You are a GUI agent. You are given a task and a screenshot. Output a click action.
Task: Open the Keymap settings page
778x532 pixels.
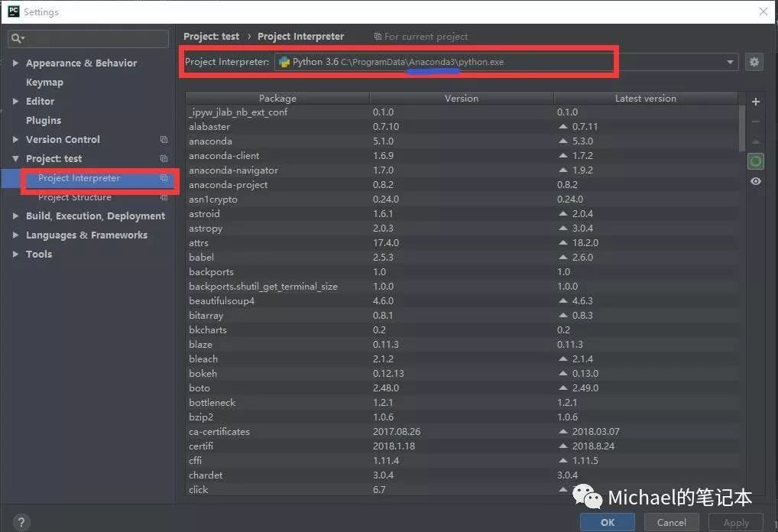[44, 83]
